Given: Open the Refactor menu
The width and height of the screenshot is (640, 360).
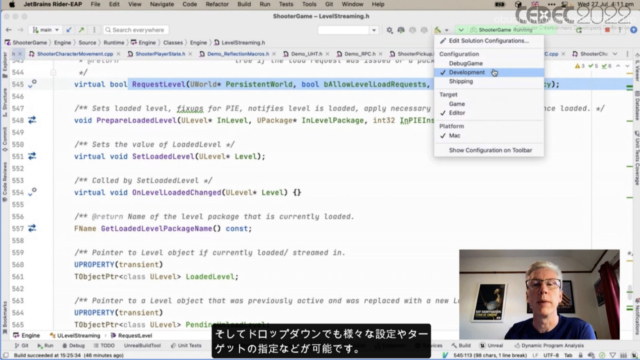Looking at the screenshot, I should tap(217, 4).
